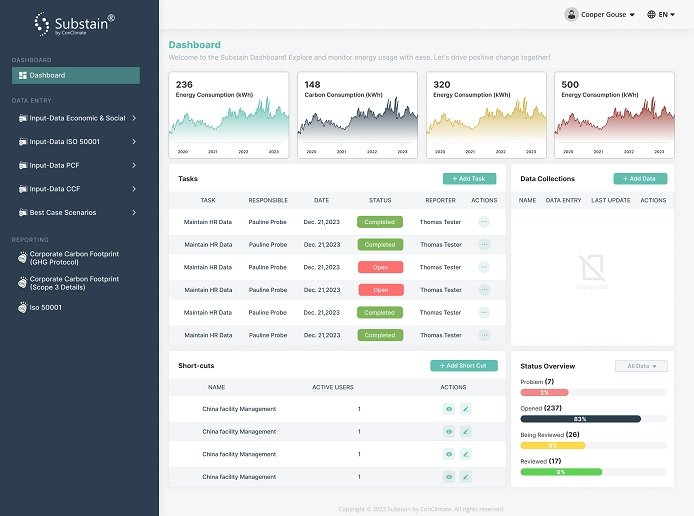Click the Add Short Cut button
Image resolution: width=694 pixels, height=516 pixels.
[x=463, y=366]
